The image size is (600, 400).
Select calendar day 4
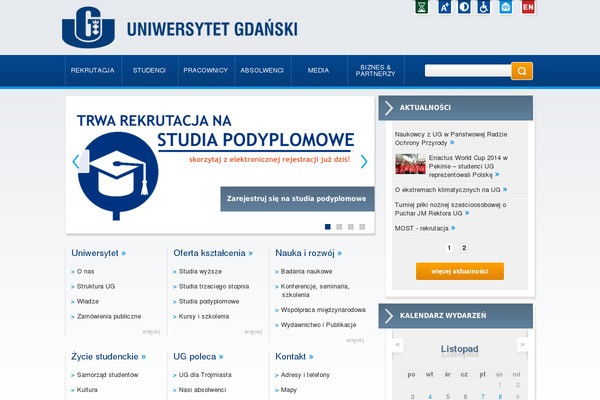point(430,397)
